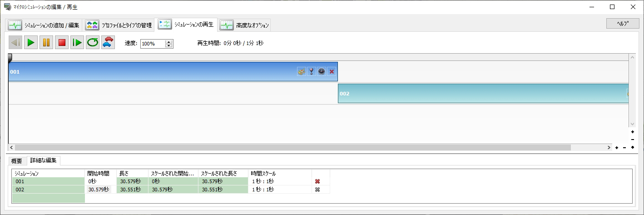The image size is (644, 215).
Task: Click the step backward playback button
Action: point(15,43)
